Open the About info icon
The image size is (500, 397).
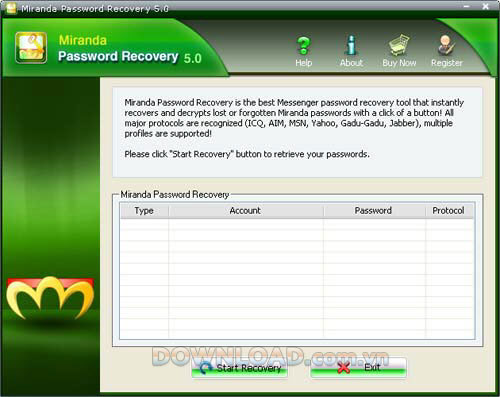coord(351,45)
